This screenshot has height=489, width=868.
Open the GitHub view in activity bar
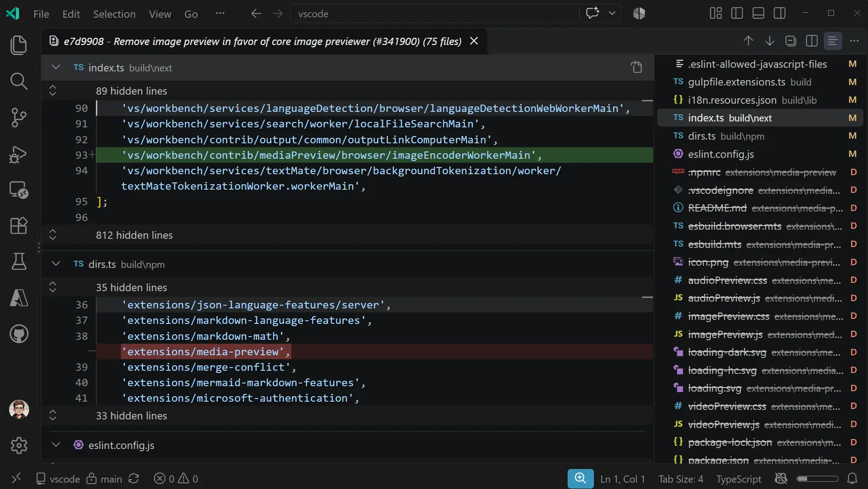pyautogui.click(x=19, y=334)
